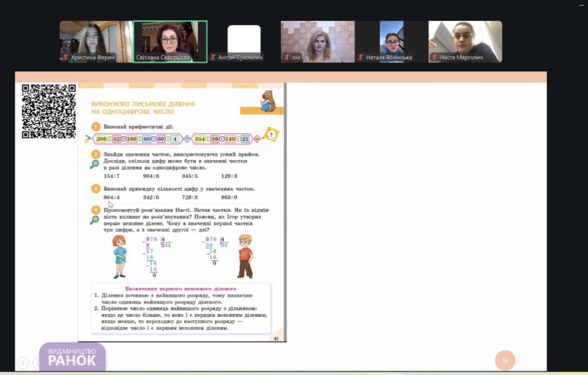Click the QR code on the slide
This screenshot has height=375, width=588.
click(49, 111)
